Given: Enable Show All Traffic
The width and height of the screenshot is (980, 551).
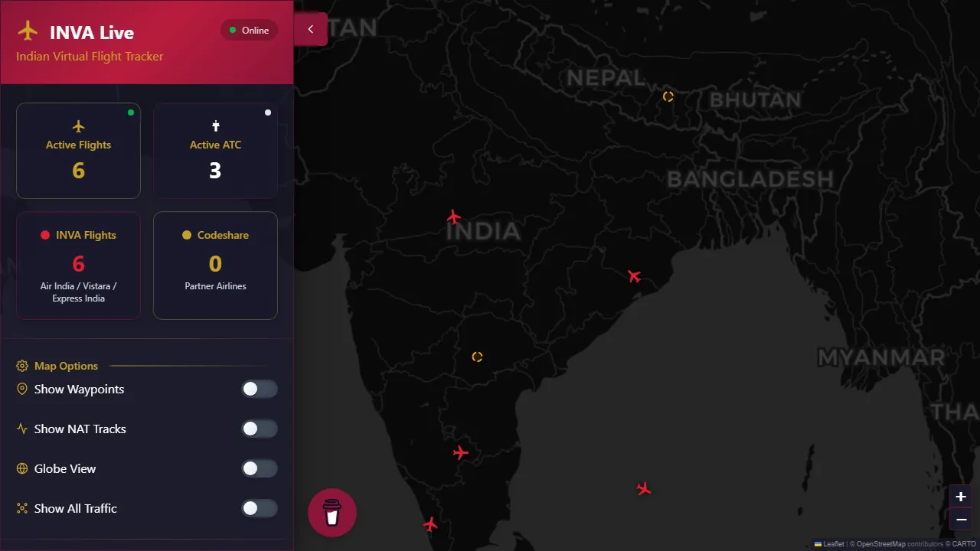Looking at the screenshot, I should tap(260, 508).
